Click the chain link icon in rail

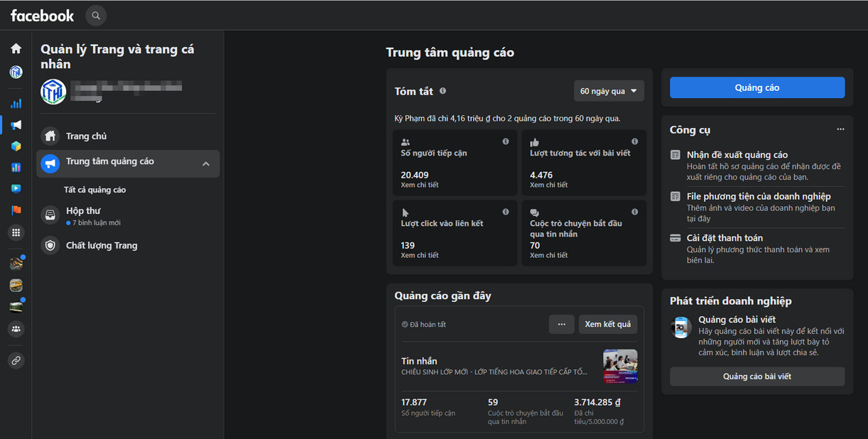[x=16, y=360]
